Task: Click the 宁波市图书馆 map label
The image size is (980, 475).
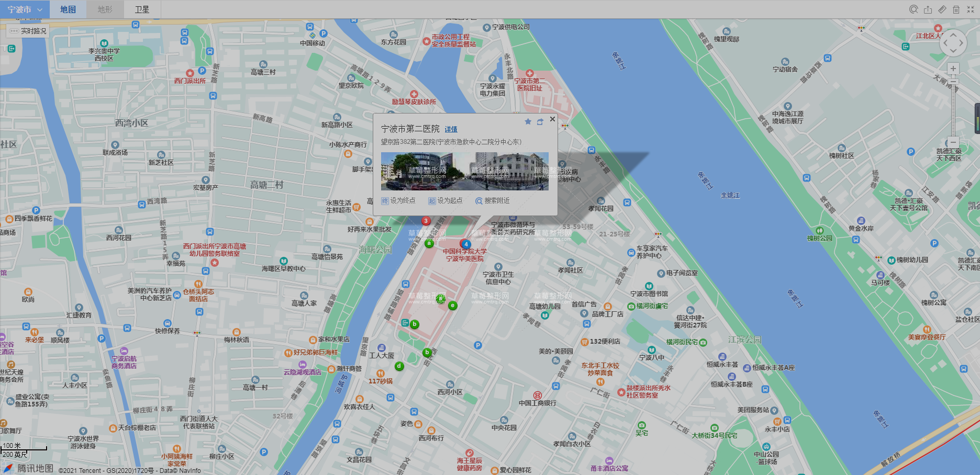Action: click(x=649, y=294)
